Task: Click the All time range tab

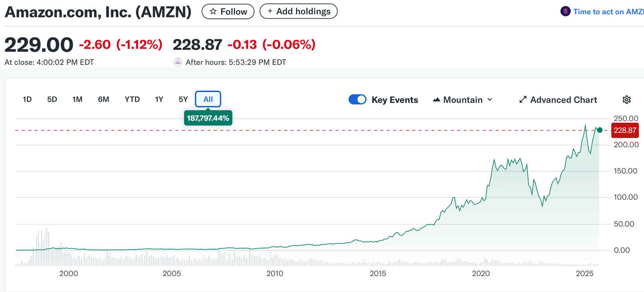Action: (208, 99)
